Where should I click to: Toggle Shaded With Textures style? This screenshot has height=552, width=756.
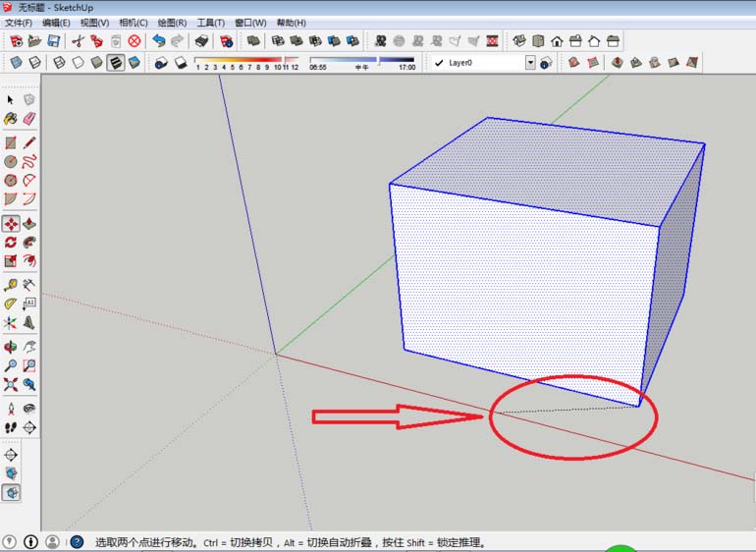coord(115,63)
